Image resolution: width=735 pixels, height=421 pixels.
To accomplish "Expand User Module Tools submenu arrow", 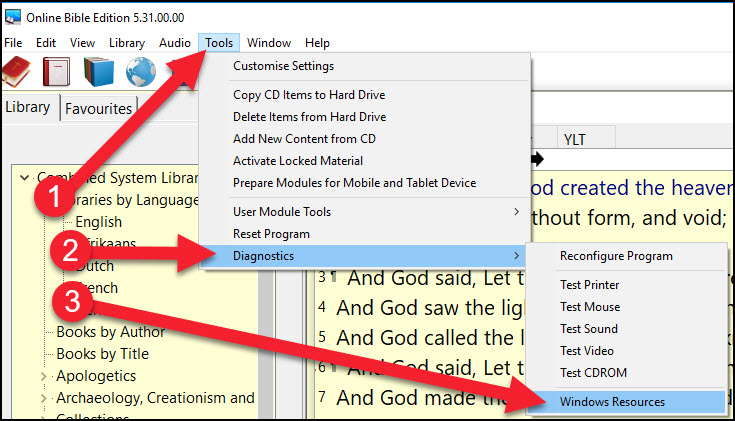I will (x=517, y=212).
